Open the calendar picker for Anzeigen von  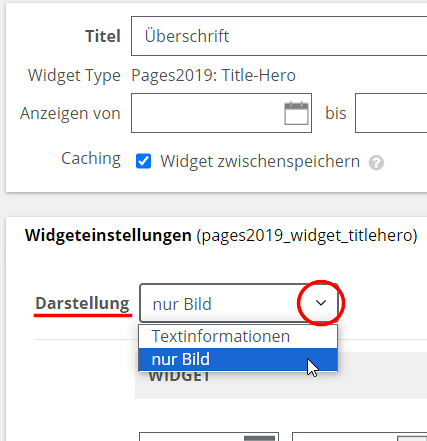point(296,113)
